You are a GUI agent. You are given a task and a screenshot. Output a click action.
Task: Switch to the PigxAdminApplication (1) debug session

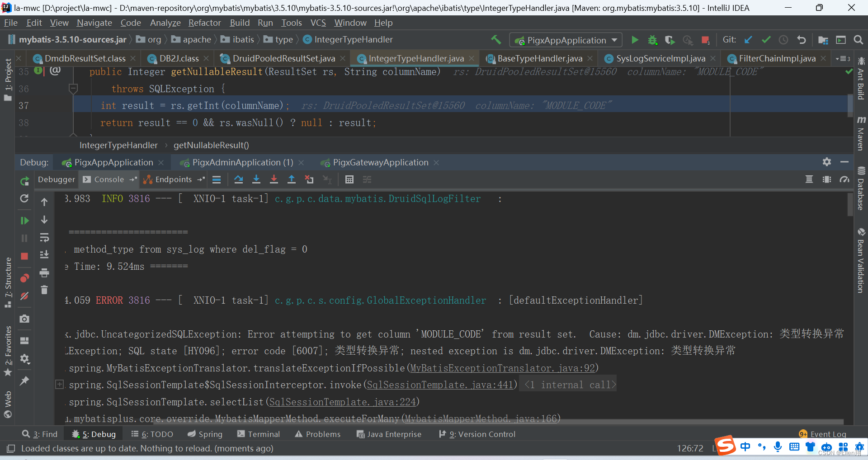[242, 163]
